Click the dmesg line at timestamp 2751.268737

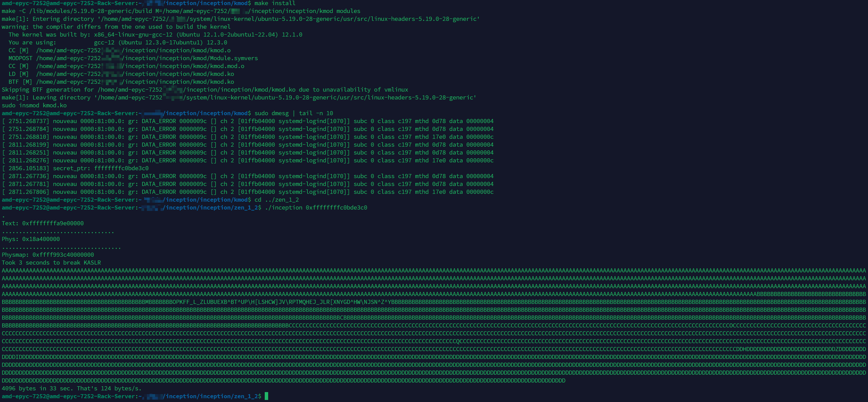[248, 121]
